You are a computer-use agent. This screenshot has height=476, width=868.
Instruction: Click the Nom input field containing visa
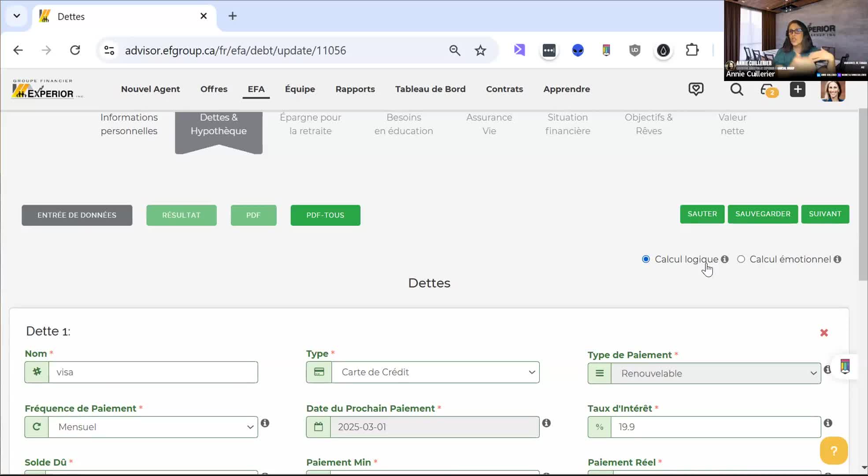152,372
